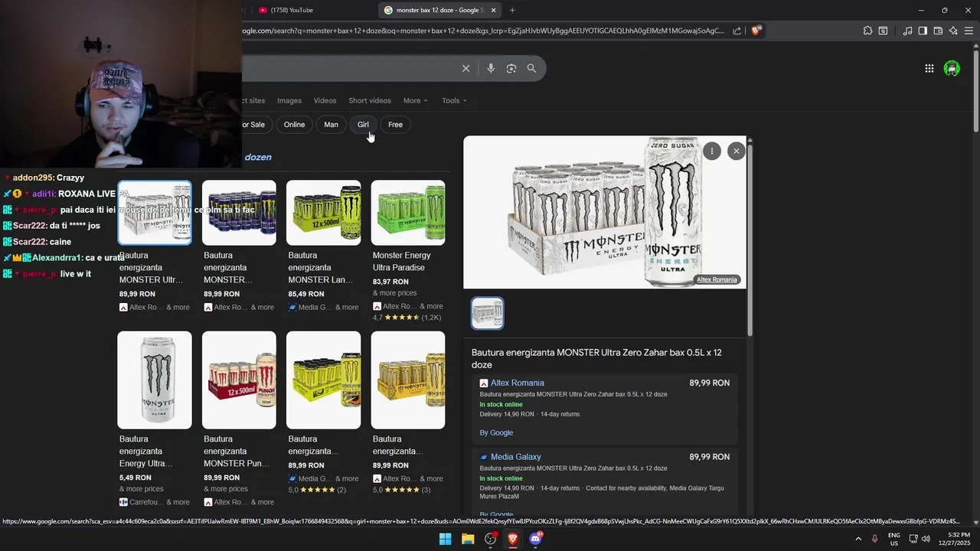Open the Media Galaxy seller link
980x551 pixels.
click(515, 457)
